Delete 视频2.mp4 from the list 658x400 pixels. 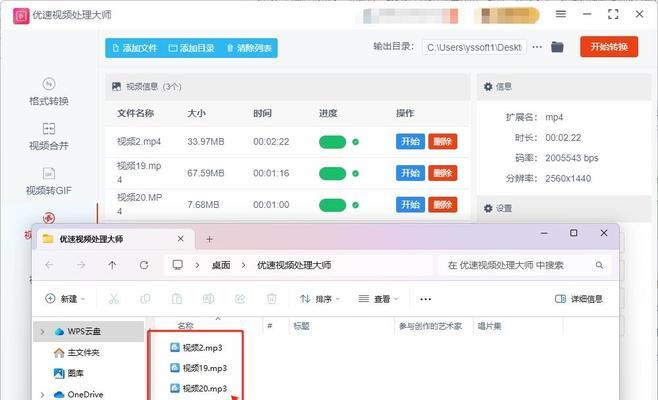pos(442,141)
